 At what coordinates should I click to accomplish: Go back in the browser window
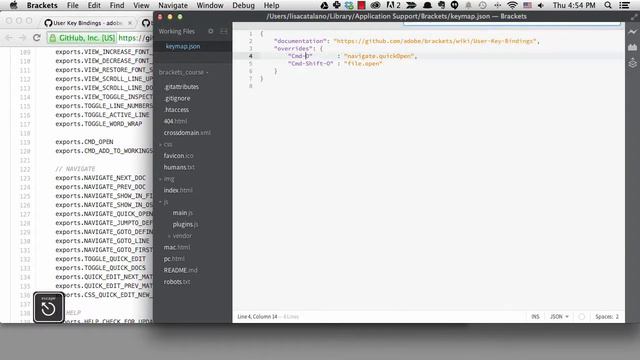pyautogui.click(x=9, y=38)
